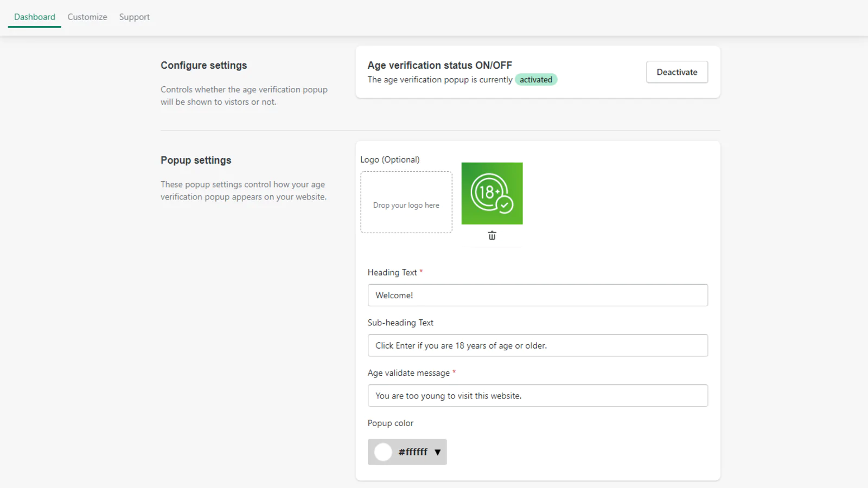Click the green 18+ logo thumbnail
This screenshot has width=868, height=488.
(x=492, y=194)
